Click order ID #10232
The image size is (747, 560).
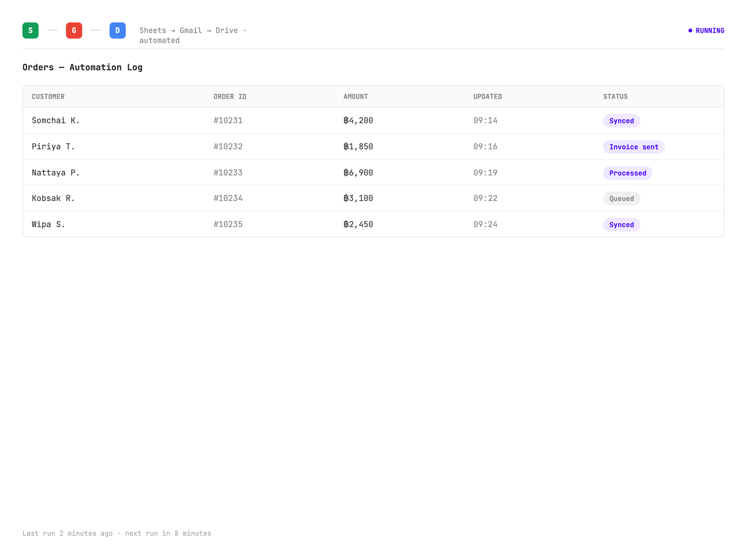click(228, 147)
